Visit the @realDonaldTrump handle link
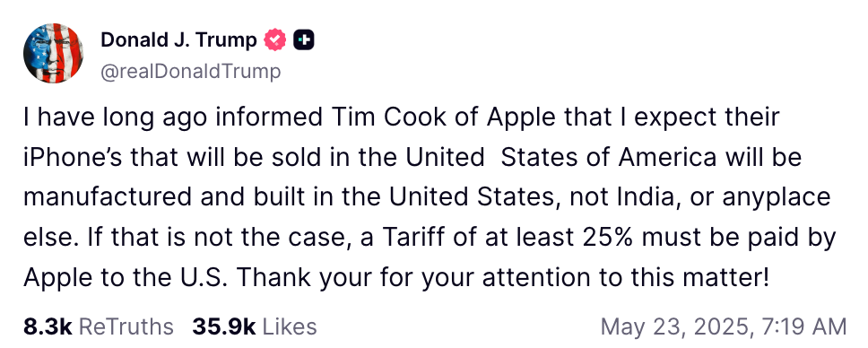Viewport: 868px width, 348px height. [190, 72]
